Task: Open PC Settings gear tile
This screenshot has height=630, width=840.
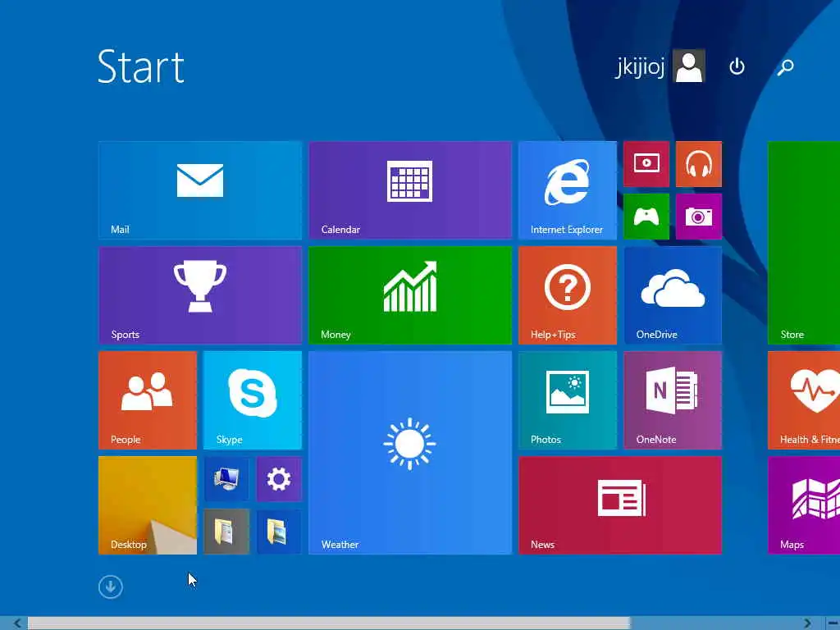Action: click(x=279, y=479)
